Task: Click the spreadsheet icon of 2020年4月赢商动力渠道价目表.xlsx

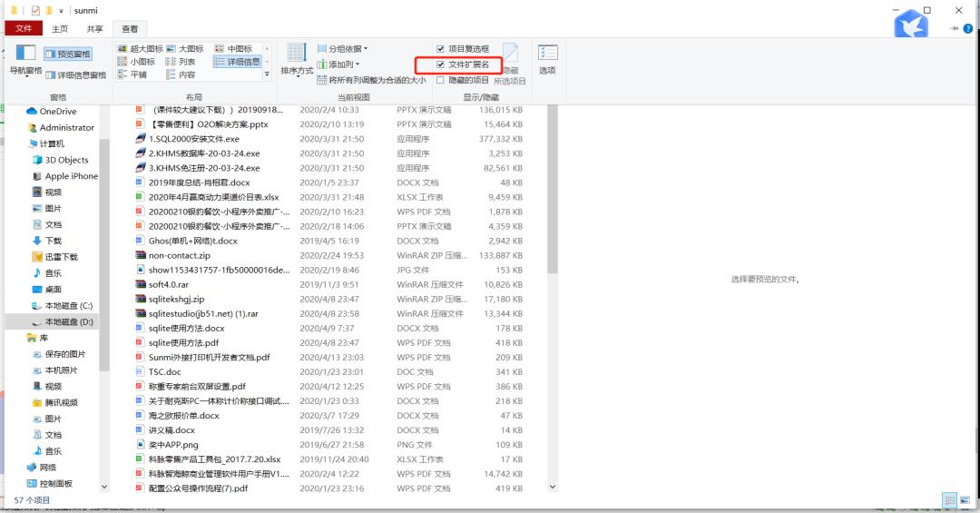Action: click(141, 197)
